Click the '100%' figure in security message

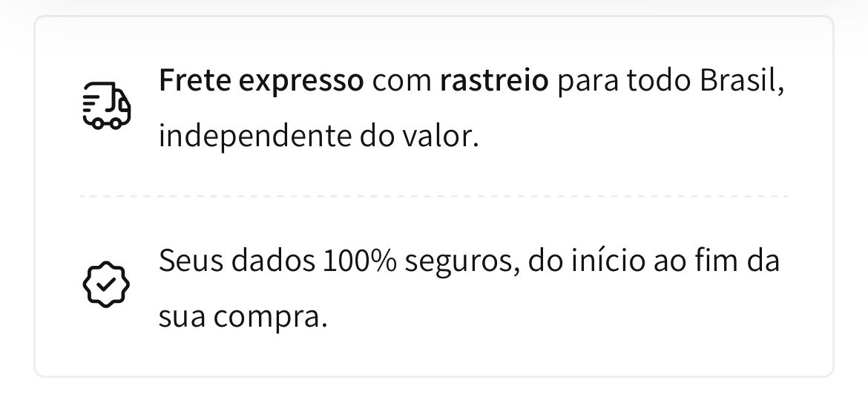coord(359,261)
